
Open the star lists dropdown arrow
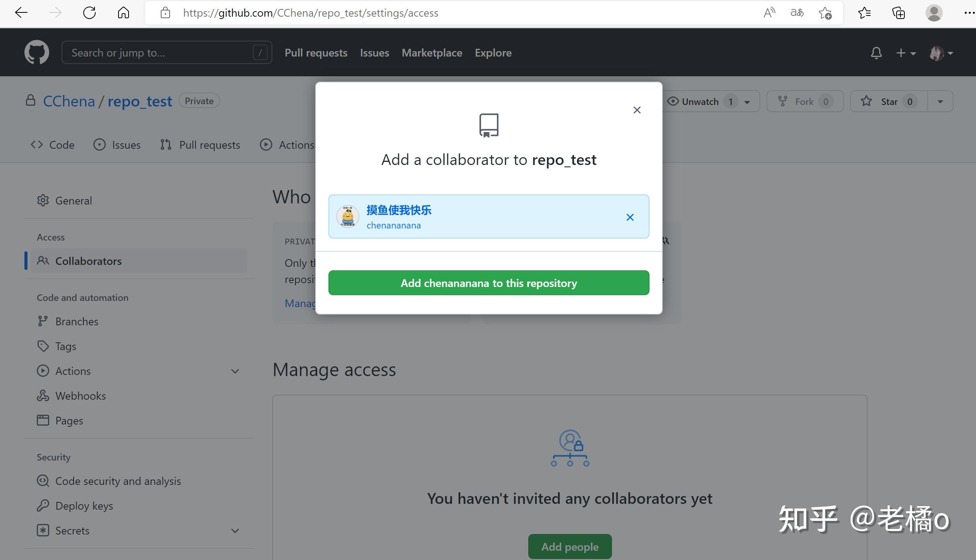tap(940, 101)
